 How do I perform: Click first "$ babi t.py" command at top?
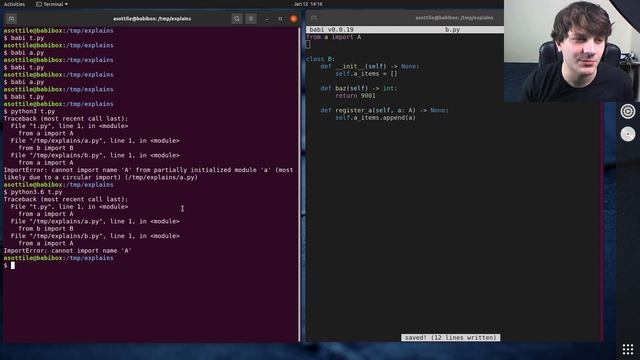[x=24, y=38]
